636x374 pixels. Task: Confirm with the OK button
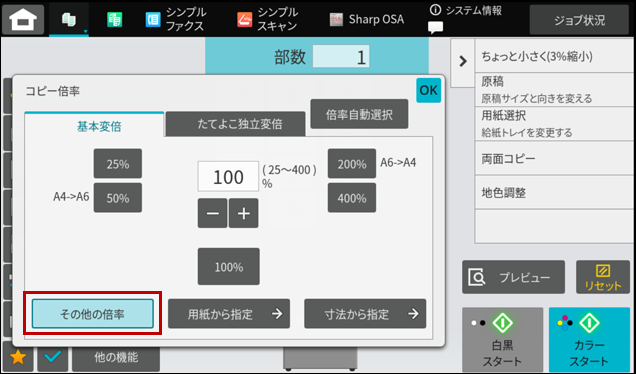[428, 90]
